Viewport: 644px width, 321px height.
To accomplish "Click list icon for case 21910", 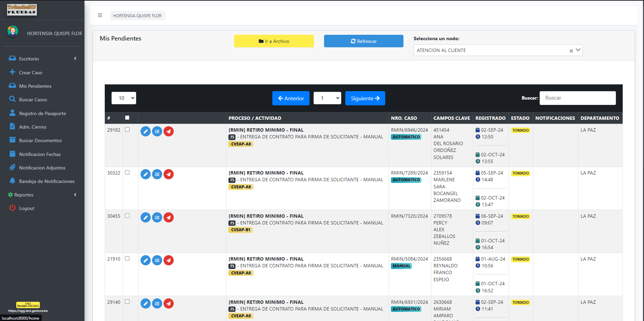I will pyautogui.click(x=157, y=260).
